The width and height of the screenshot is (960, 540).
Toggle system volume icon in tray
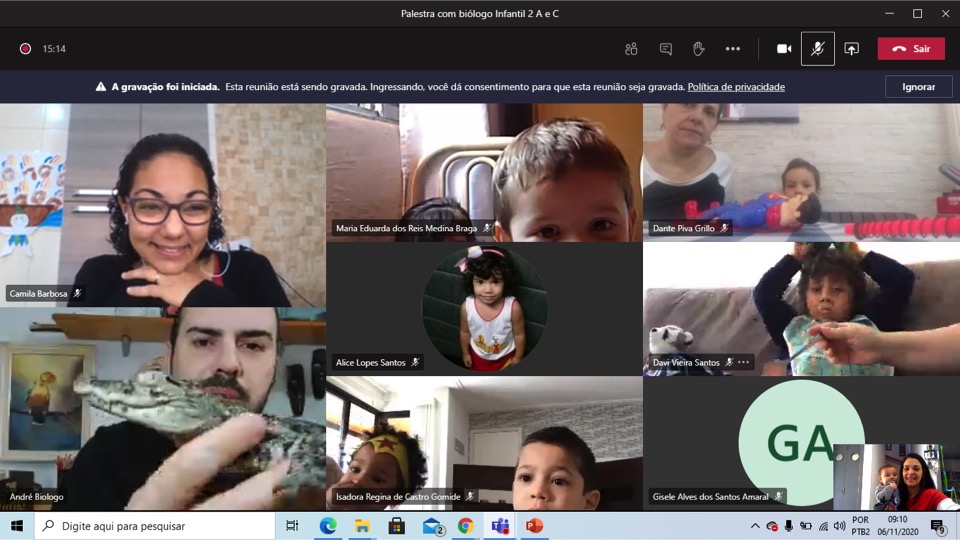pos(840,526)
